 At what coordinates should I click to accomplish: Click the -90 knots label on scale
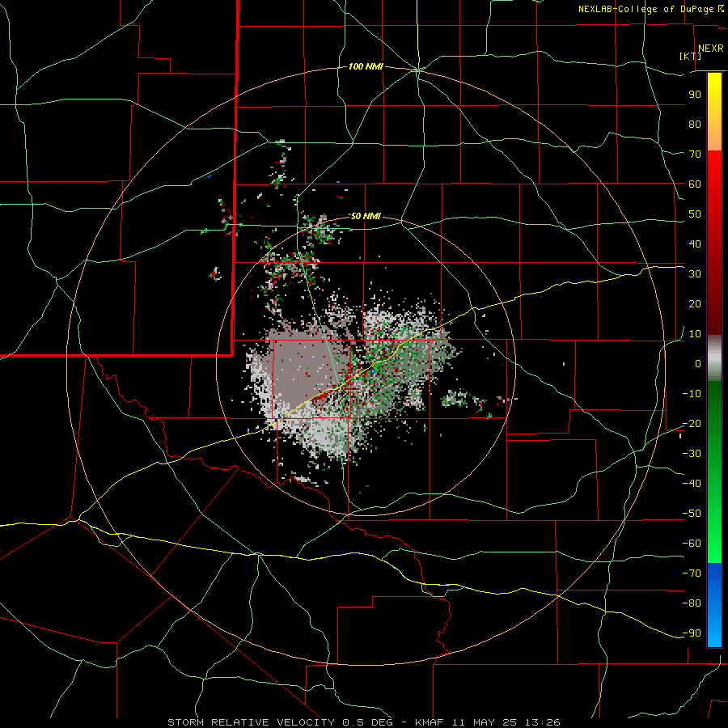[692, 633]
